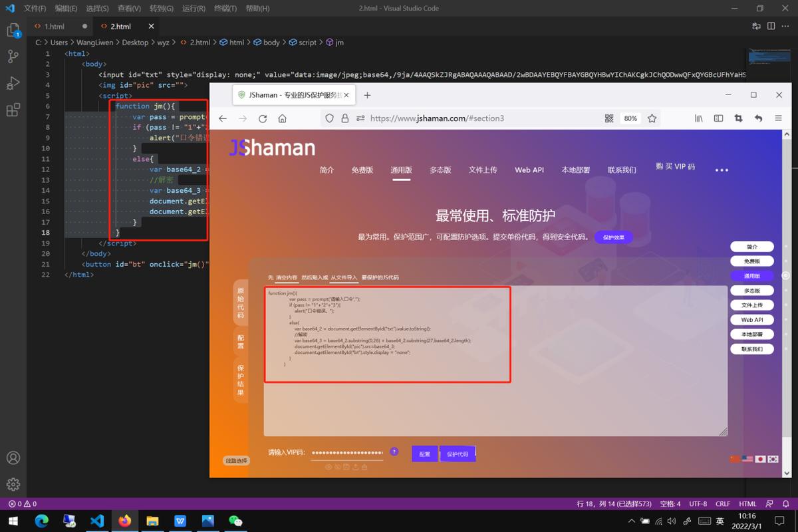Open Firefox Library via bookshelf icon
The width and height of the screenshot is (798, 532).
click(x=699, y=118)
